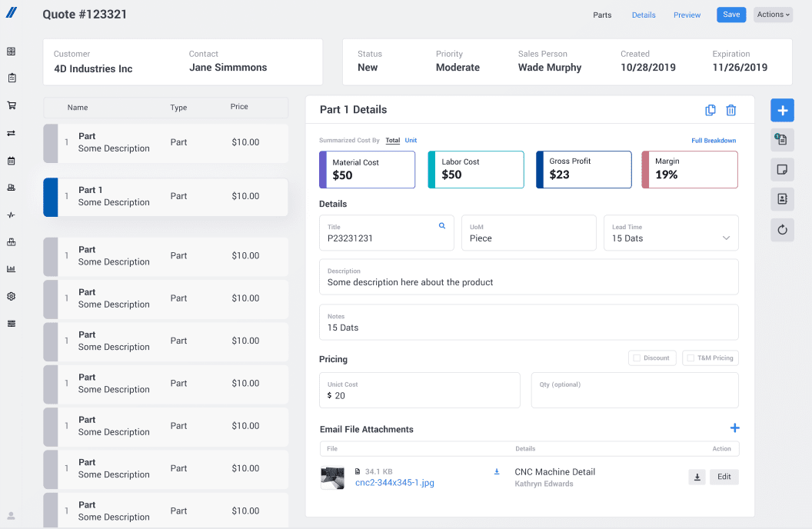The image size is (812, 529).
Task: Open settings via the gear icon
Action: pos(11,295)
